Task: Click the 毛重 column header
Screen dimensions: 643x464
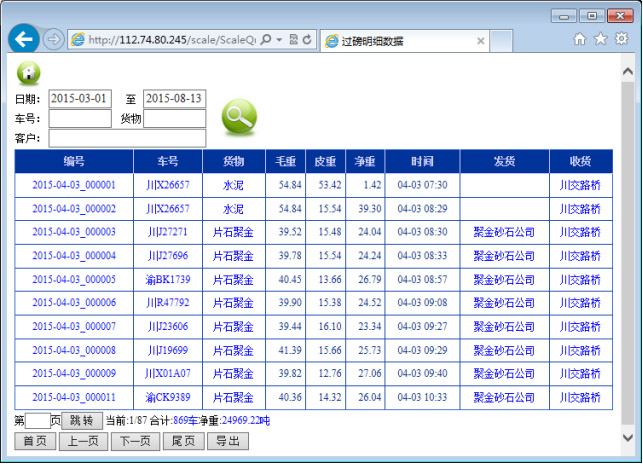Action: coord(285,161)
